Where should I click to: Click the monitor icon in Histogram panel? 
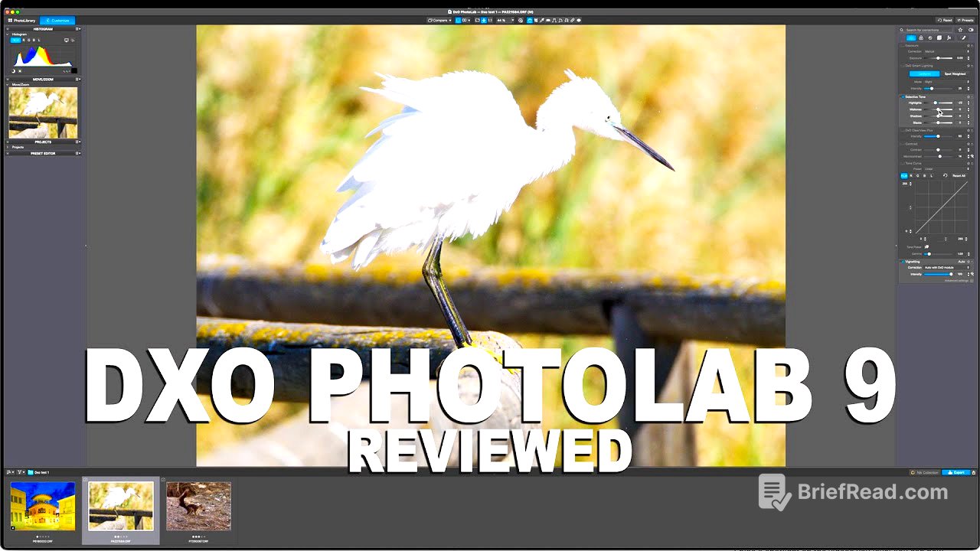click(67, 40)
